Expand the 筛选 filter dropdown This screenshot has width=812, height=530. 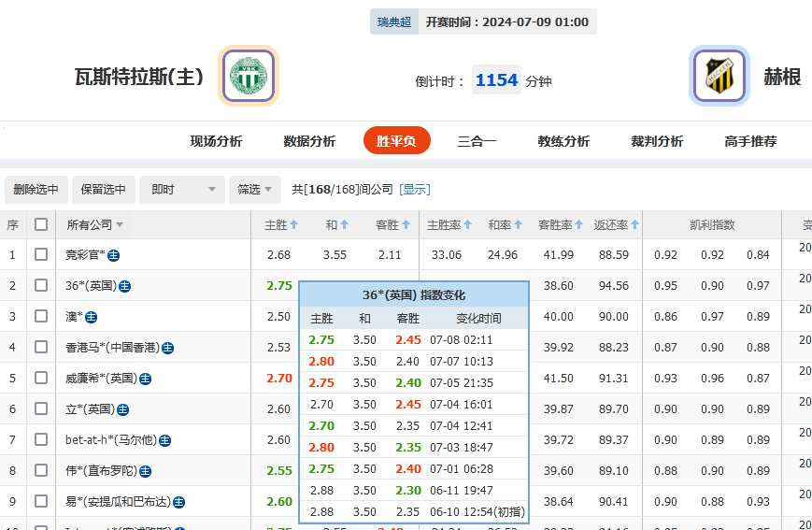[x=256, y=190]
